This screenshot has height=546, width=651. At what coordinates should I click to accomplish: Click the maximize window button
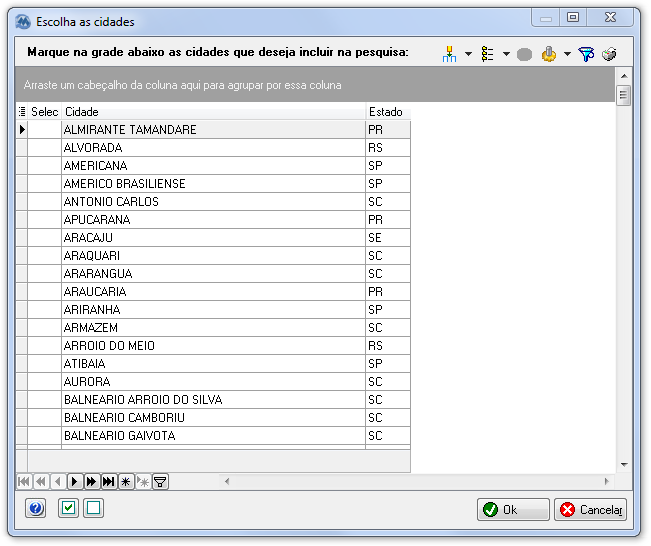pyautogui.click(x=573, y=17)
